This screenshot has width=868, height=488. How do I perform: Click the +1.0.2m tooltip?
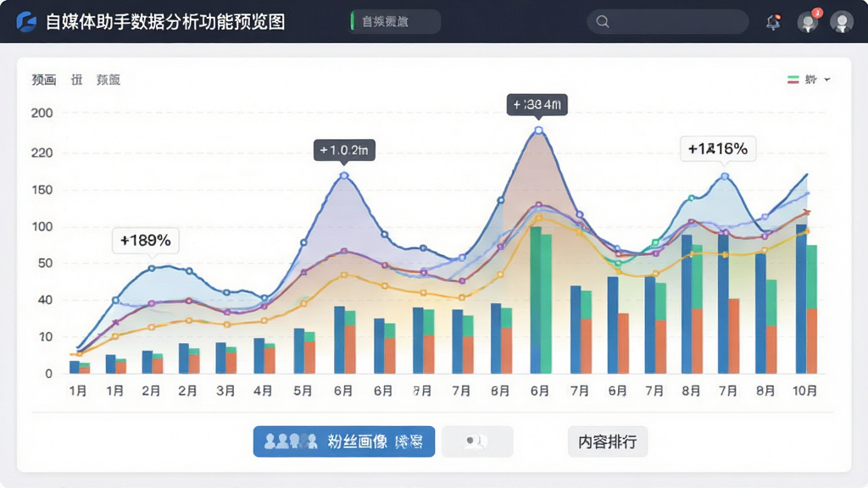[x=344, y=150]
